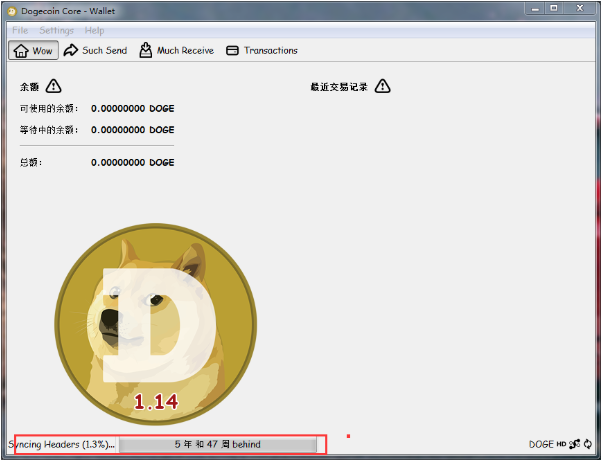The height and width of the screenshot is (462, 602).
Task: Click the DOGE unit selector in status bar
Action: (541, 444)
